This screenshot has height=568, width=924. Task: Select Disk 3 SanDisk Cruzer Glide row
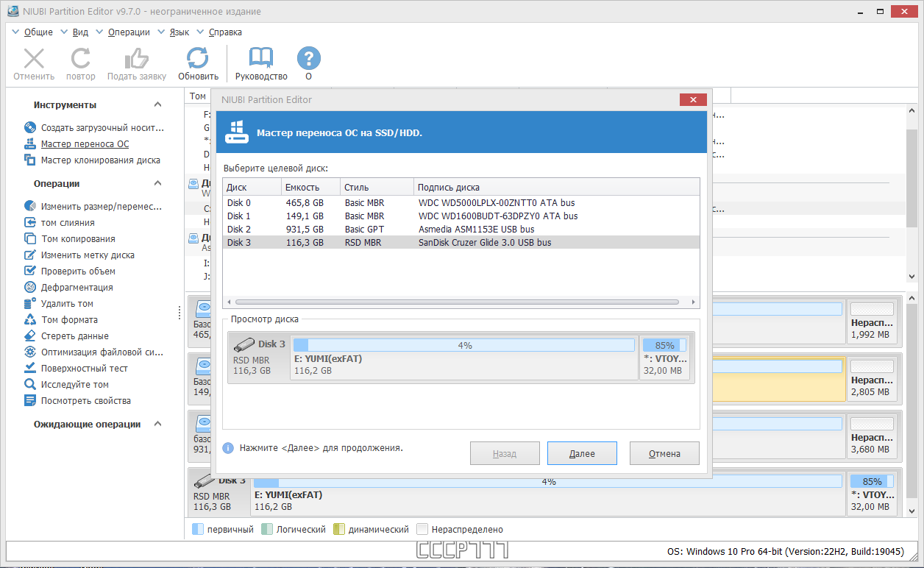point(461,242)
